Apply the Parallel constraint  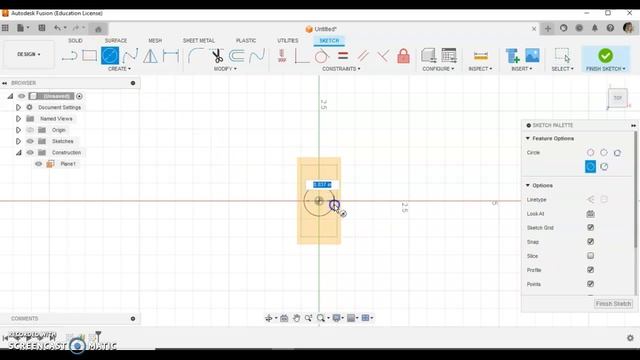(x=363, y=56)
